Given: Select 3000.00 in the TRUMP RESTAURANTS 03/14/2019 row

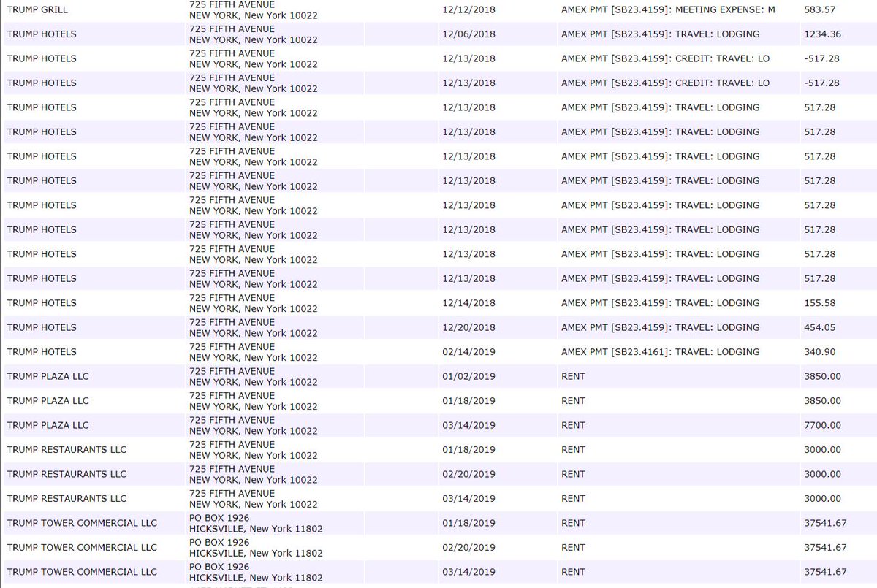Looking at the screenshot, I should [x=822, y=499].
